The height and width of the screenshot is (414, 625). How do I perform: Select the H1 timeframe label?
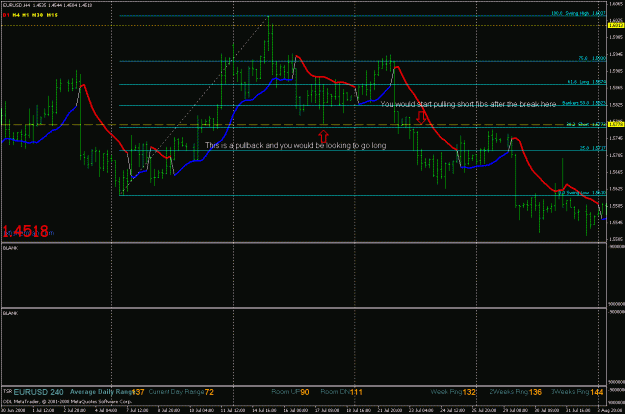point(26,15)
